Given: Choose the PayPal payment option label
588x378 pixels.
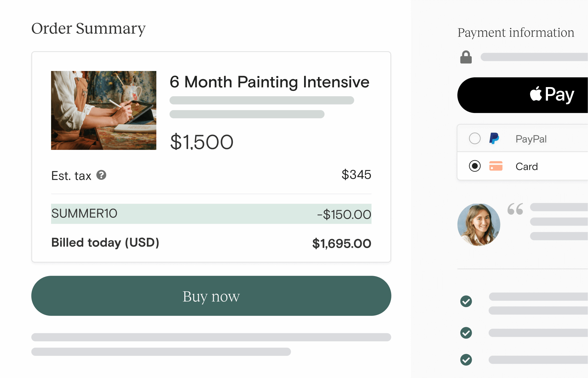Looking at the screenshot, I should pyautogui.click(x=531, y=139).
